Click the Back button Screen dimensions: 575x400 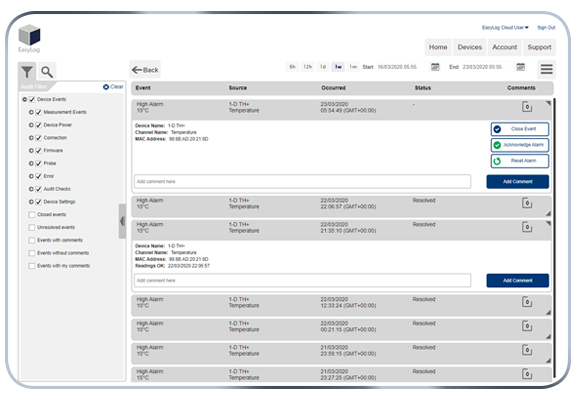(145, 70)
